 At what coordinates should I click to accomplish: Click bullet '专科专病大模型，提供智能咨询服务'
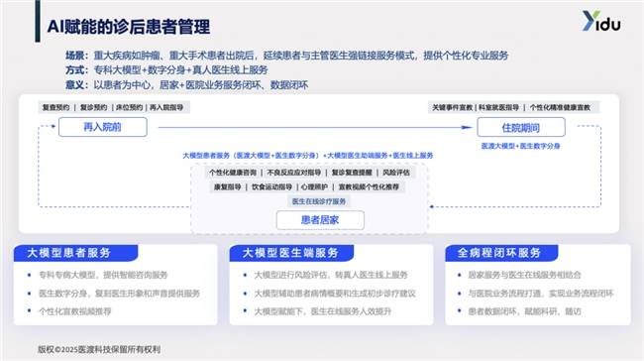coord(103,275)
